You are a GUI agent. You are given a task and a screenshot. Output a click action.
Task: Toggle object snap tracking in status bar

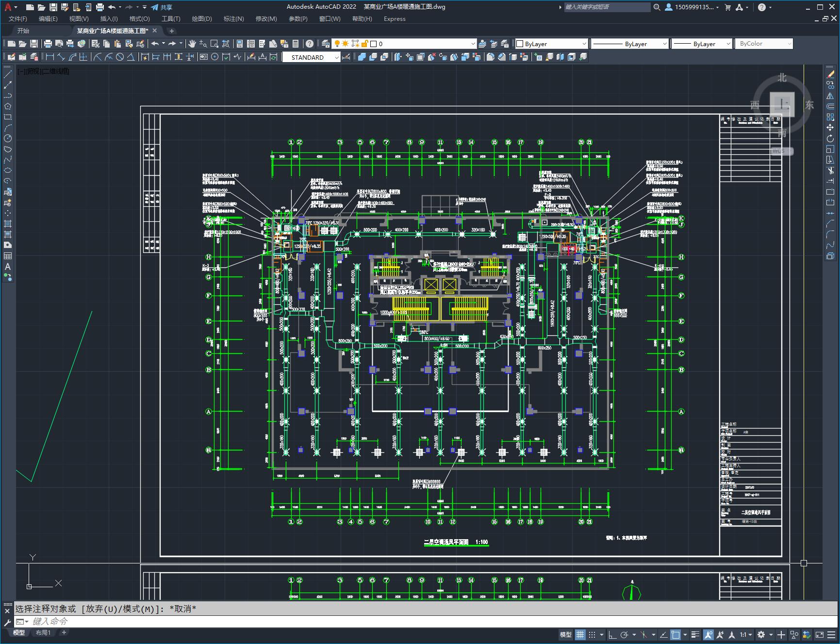663,634
